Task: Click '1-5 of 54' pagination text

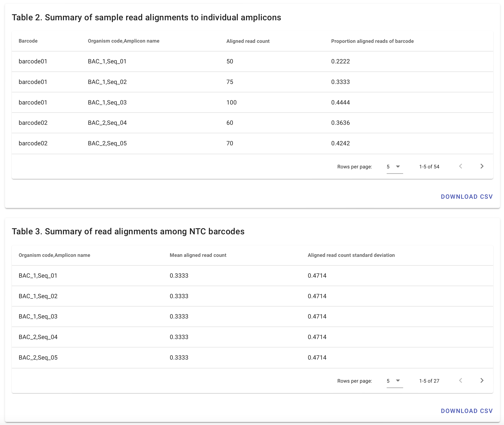Action: point(429,167)
